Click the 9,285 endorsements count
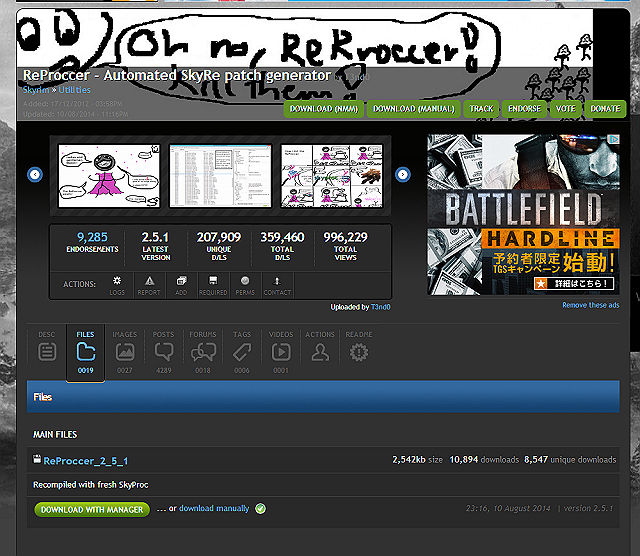Viewport: 640px width, 556px height. 92,237
